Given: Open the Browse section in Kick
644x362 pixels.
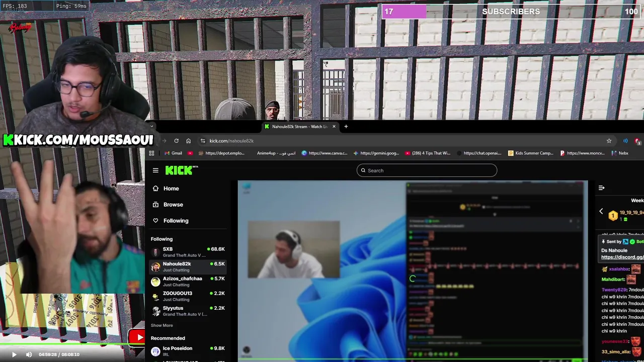Looking at the screenshot, I should [168, 205].
